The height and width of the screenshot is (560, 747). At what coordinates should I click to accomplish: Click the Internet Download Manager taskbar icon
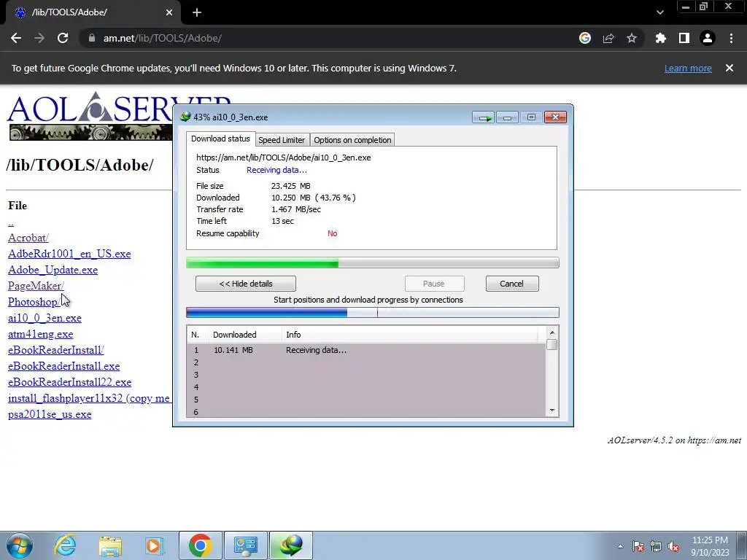[x=291, y=545]
